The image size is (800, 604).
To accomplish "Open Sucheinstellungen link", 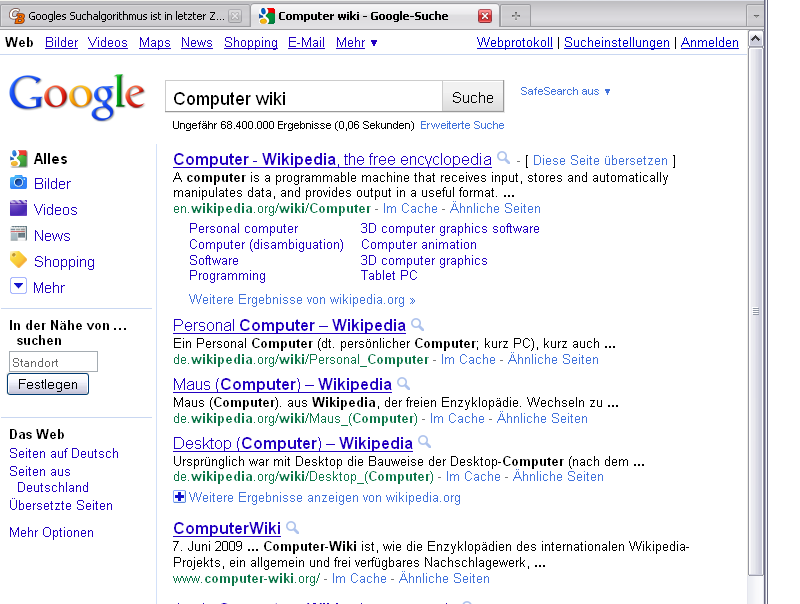I will (x=616, y=43).
